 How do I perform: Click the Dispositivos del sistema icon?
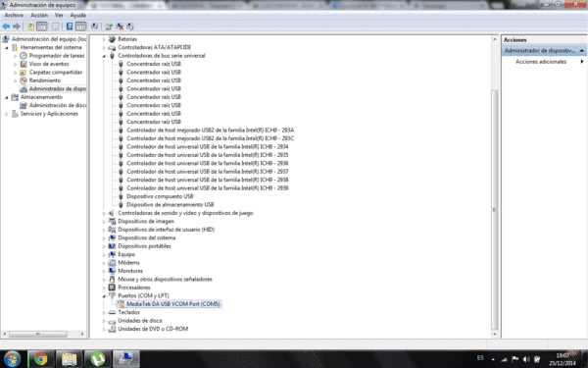click(x=112, y=237)
